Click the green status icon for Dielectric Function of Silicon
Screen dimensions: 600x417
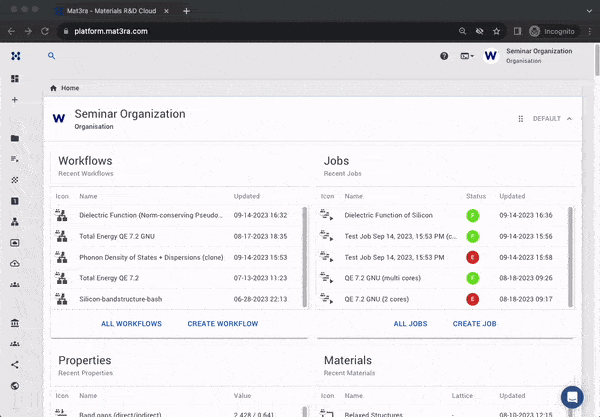473,215
